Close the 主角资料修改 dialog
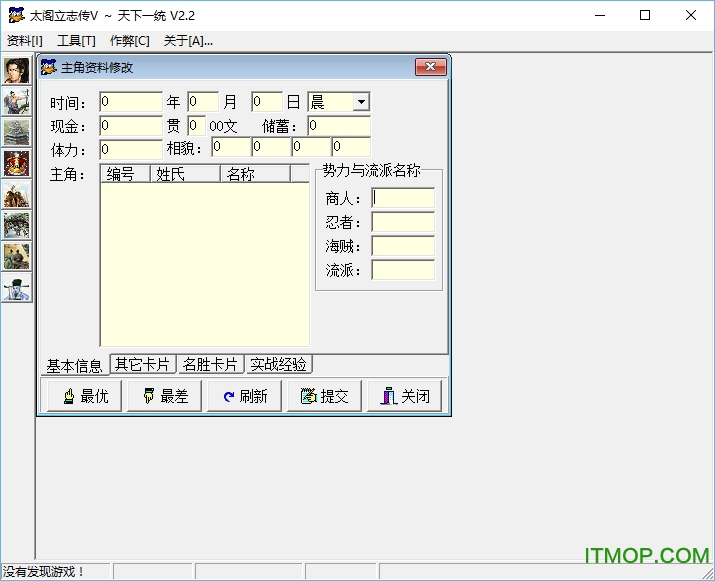 coord(430,67)
